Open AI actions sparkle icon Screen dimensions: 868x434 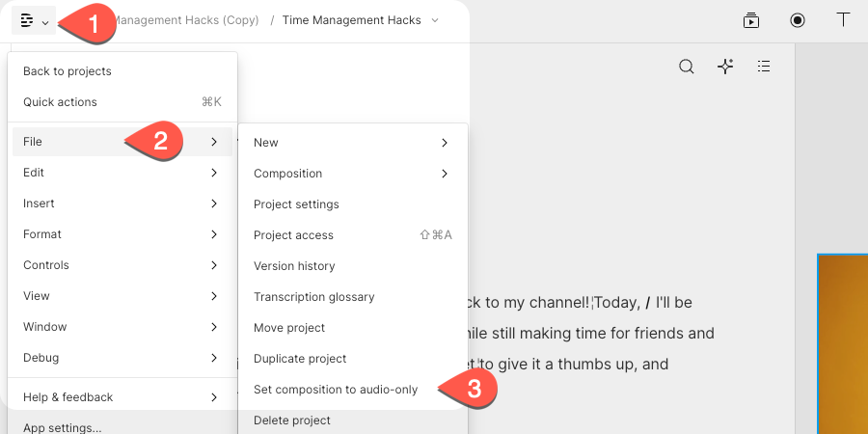coord(725,67)
